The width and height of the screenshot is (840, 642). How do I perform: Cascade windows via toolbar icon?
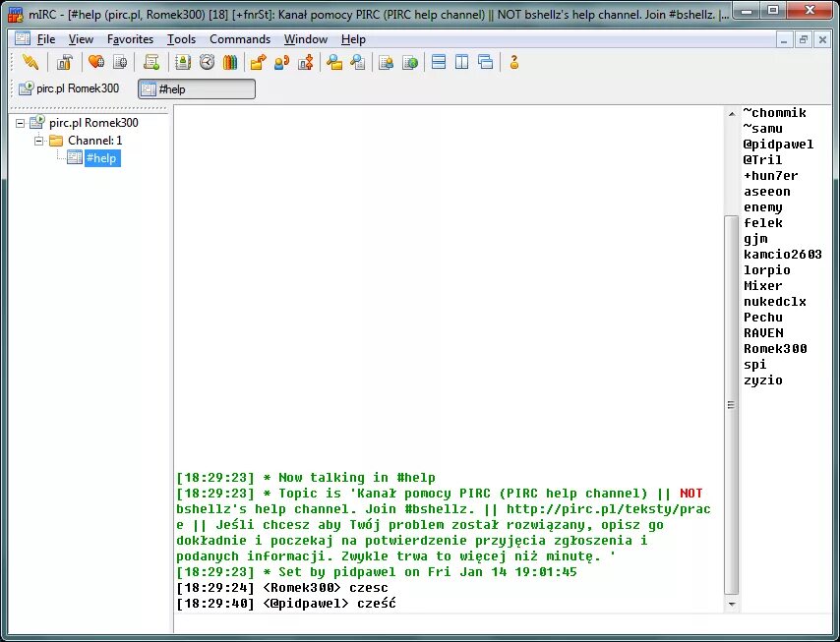coord(485,62)
